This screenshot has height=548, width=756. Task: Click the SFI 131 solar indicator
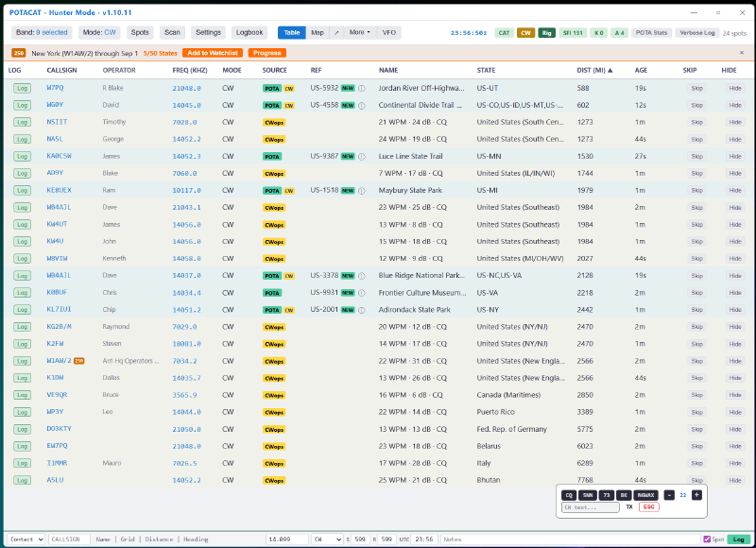tap(573, 33)
